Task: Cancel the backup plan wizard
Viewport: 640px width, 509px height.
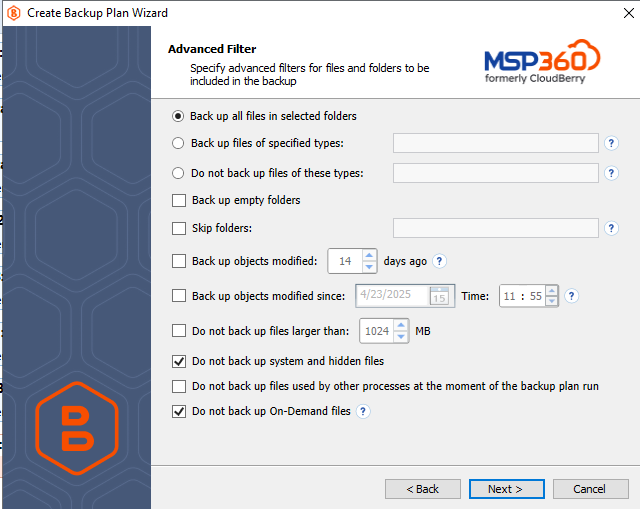Action: click(590, 489)
